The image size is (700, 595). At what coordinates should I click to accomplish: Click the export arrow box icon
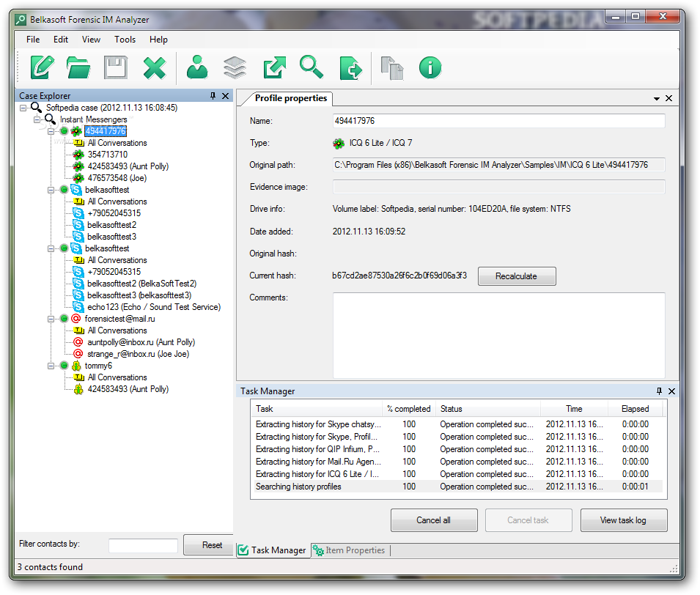(274, 68)
